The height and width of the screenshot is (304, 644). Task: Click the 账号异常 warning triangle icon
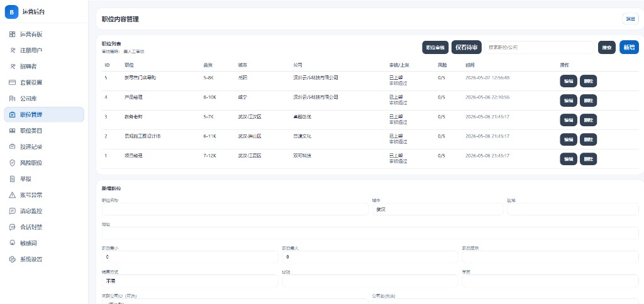tap(13, 195)
